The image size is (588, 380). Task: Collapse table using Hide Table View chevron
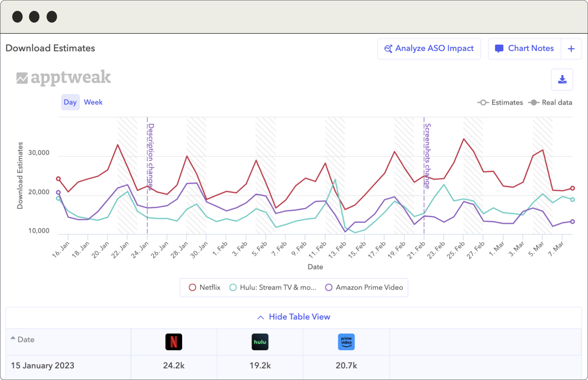[x=261, y=317]
